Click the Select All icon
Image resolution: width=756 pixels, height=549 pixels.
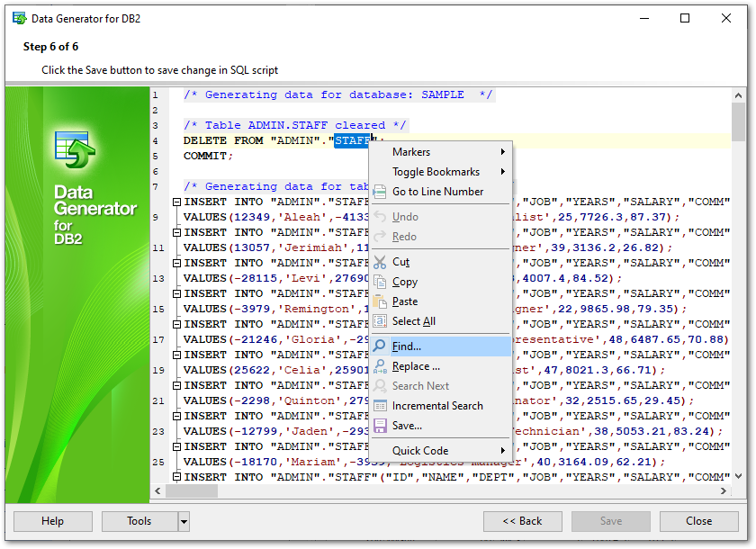click(x=380, y=321)
